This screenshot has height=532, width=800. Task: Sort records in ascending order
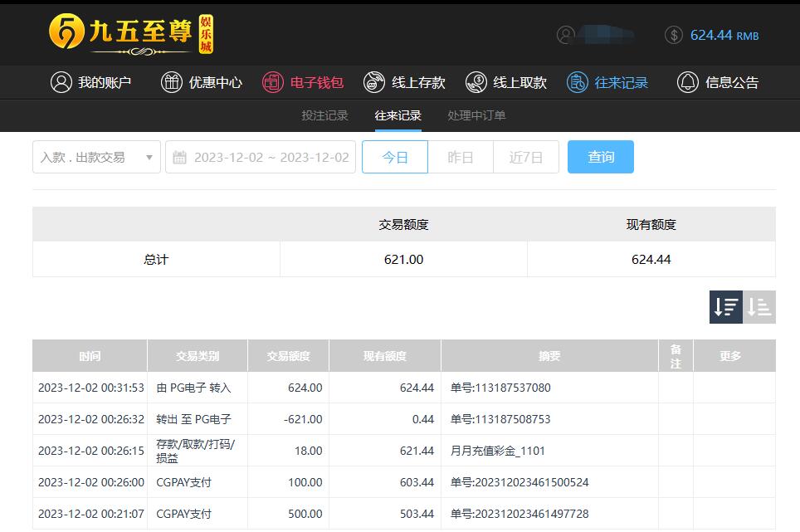pyautogui.click(x=759, y=307)
